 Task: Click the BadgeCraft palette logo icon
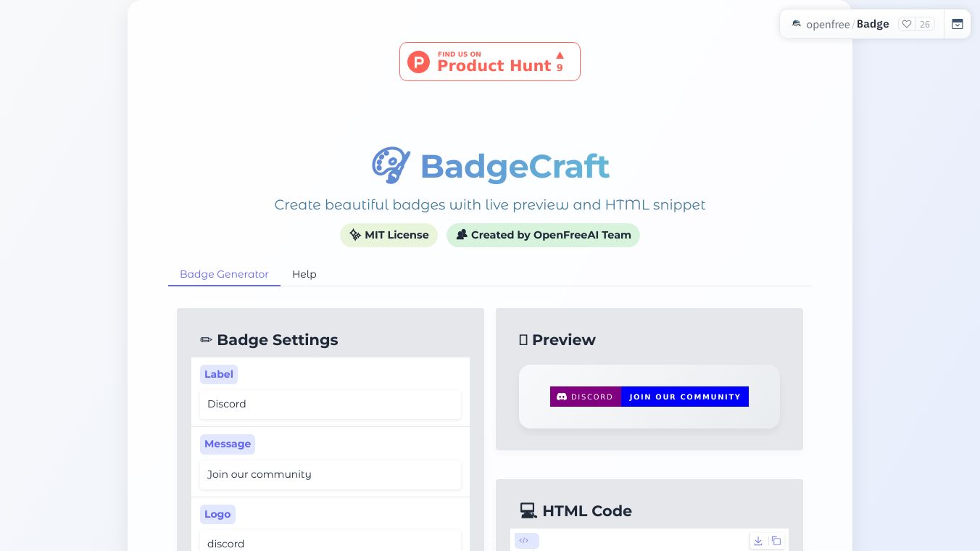point(391,165)
